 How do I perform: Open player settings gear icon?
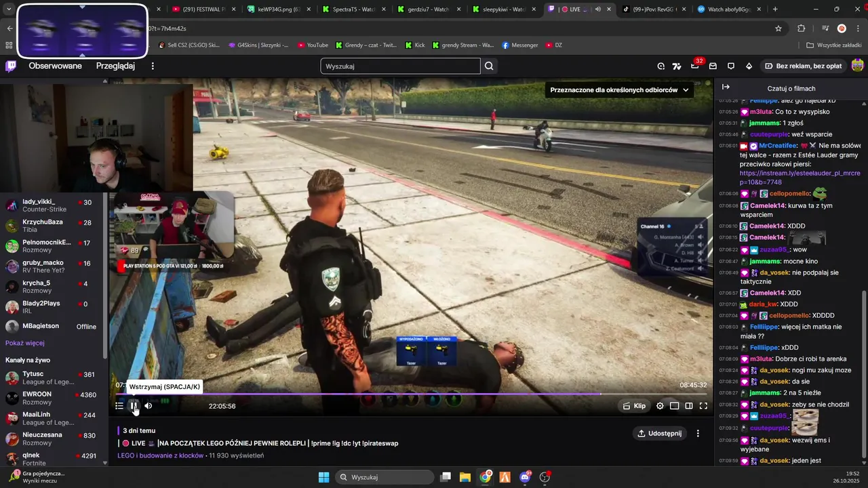(x=660, y=406)
